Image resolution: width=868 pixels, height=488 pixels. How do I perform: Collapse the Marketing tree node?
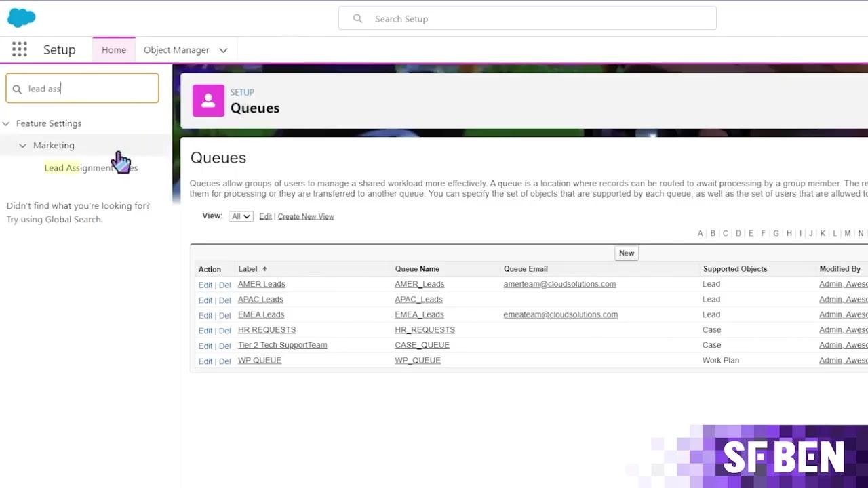point(22,145)
